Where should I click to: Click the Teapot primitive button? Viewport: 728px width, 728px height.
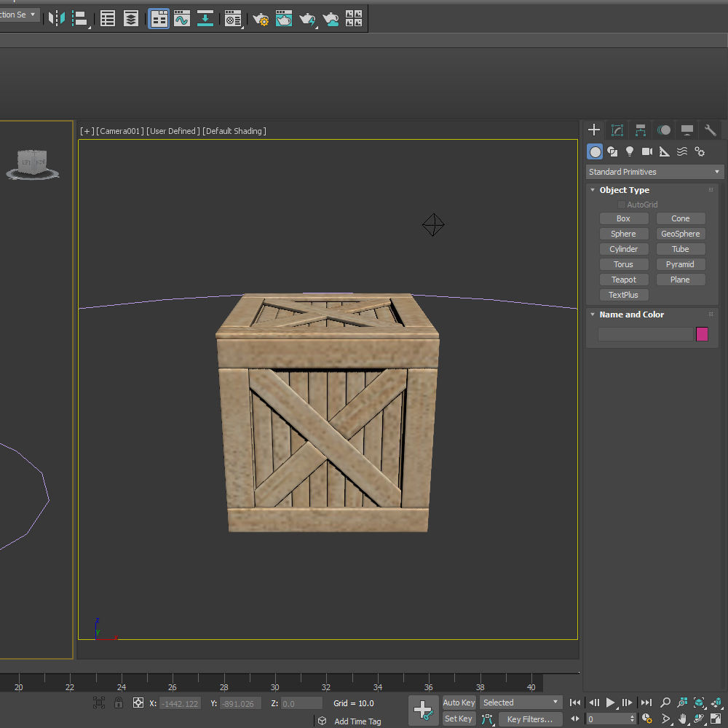pos(624,280)
